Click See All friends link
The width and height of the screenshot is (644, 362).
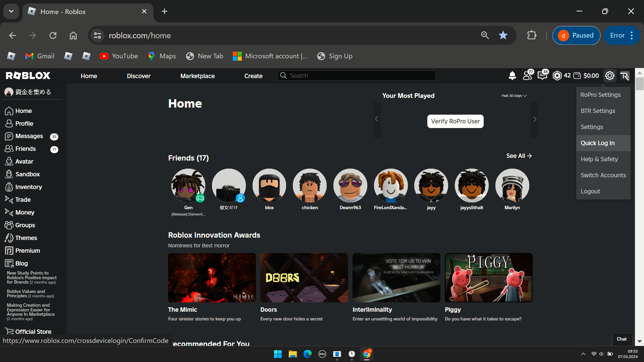coord(519,156)
